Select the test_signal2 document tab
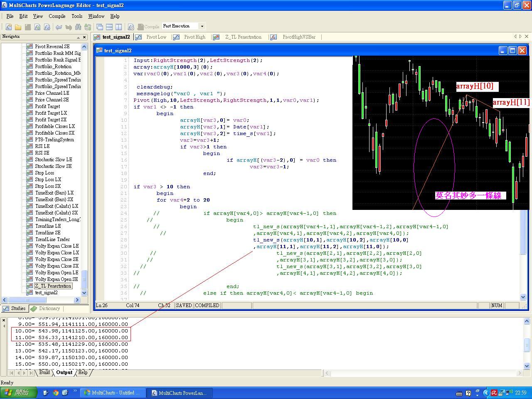 point(112,37)
